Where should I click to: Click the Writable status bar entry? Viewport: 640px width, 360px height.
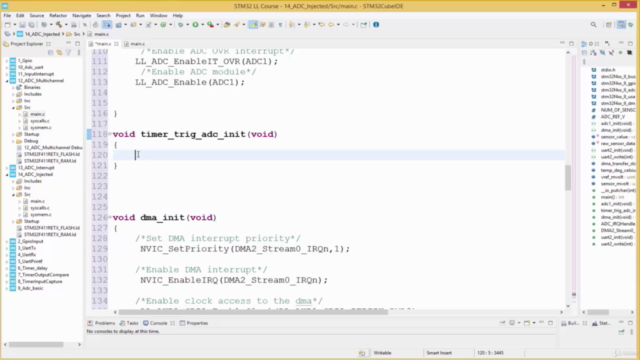[382, 353]
